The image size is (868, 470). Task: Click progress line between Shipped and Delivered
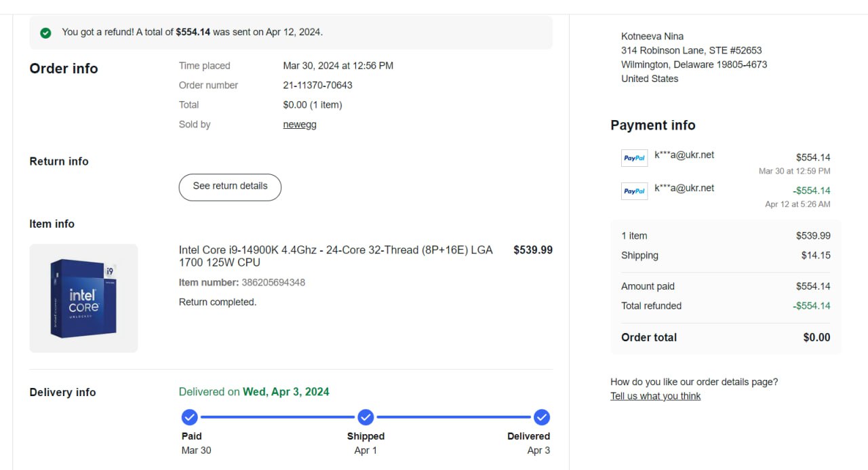click(453, 417)
